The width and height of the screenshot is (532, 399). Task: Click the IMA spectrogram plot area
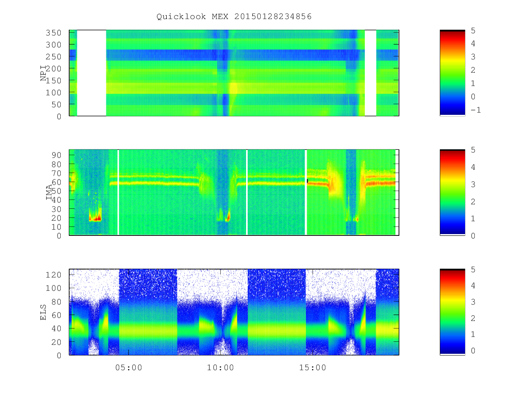[x=234, y=192]
